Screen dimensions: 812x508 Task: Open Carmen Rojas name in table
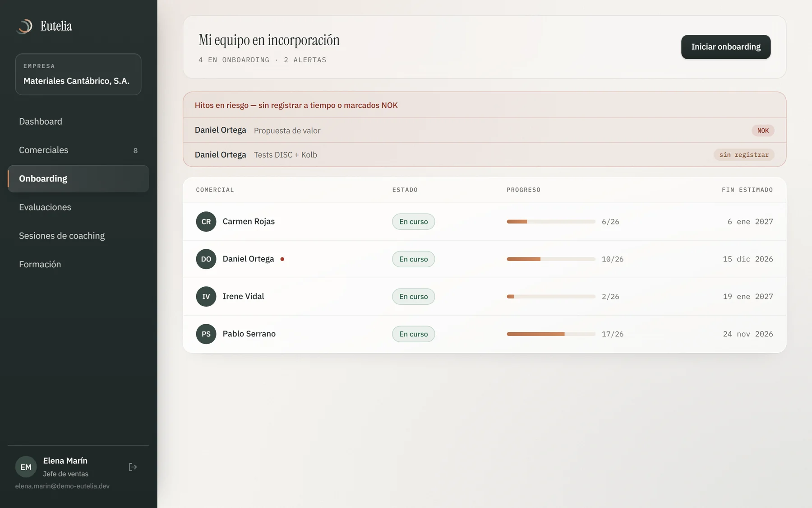click(249, 221)
